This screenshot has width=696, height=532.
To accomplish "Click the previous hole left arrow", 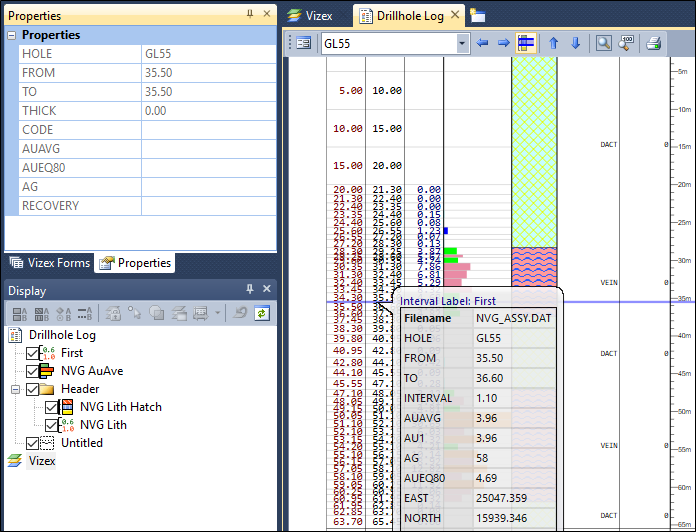I will pos(483,43).
